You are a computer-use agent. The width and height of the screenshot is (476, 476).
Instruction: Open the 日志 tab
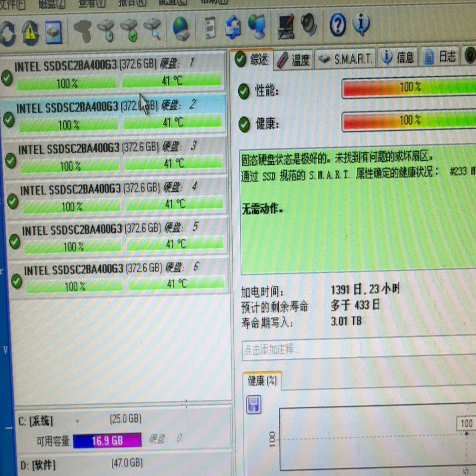pyautogui.click(x=440, y=57)
